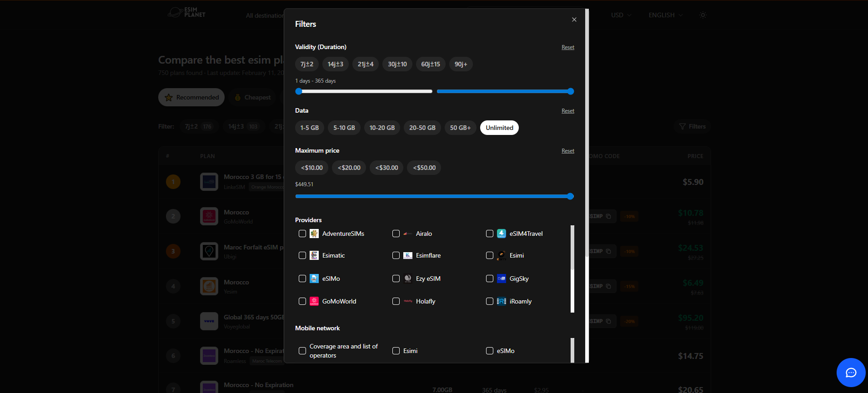Open the ENGLISH language dropdown
Screen dimensions: 868x393
pyautogui.click(x=666, y=15)
